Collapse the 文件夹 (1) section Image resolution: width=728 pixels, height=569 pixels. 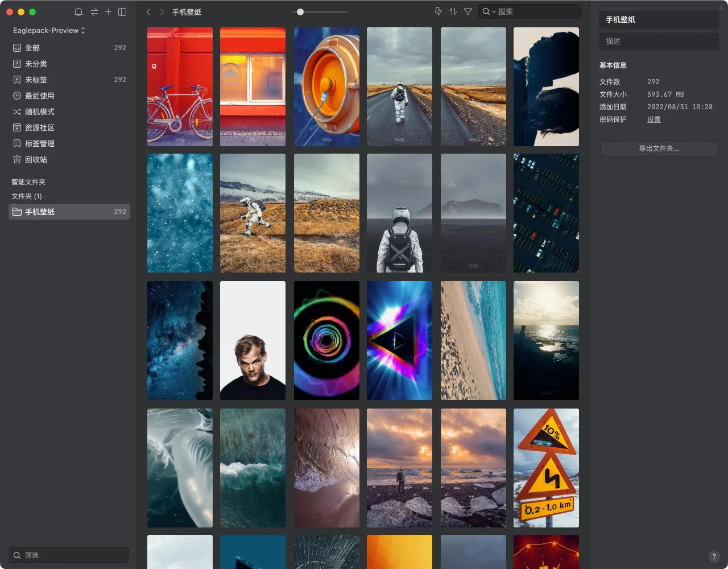click(x=27, y=196)
